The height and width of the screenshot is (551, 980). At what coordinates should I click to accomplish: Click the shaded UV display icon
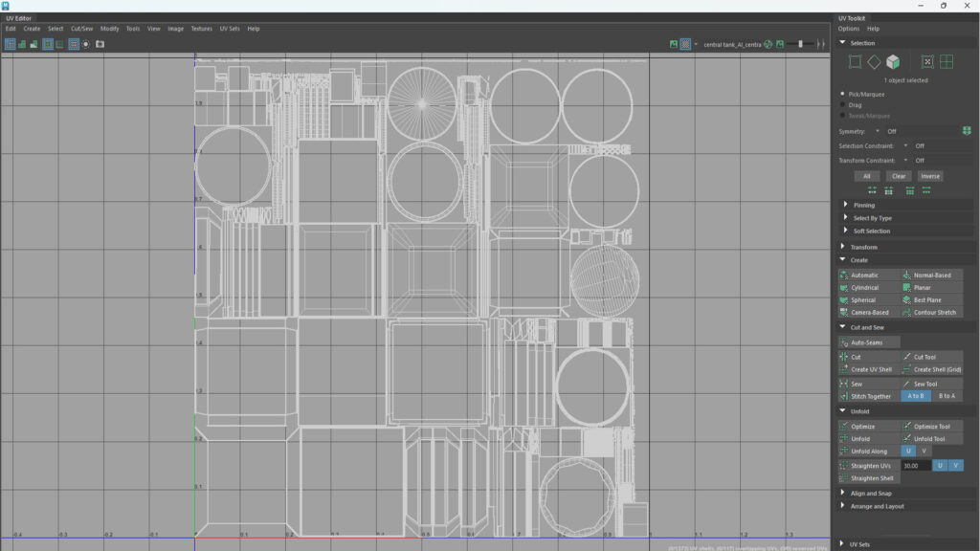tap(22, 44)
